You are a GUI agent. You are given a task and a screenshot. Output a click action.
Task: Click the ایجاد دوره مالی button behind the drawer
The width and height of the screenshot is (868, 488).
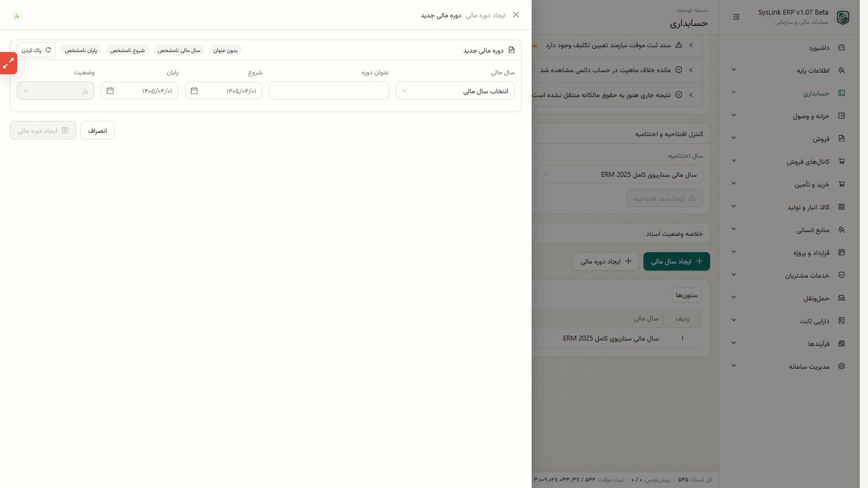click(605, 261)
